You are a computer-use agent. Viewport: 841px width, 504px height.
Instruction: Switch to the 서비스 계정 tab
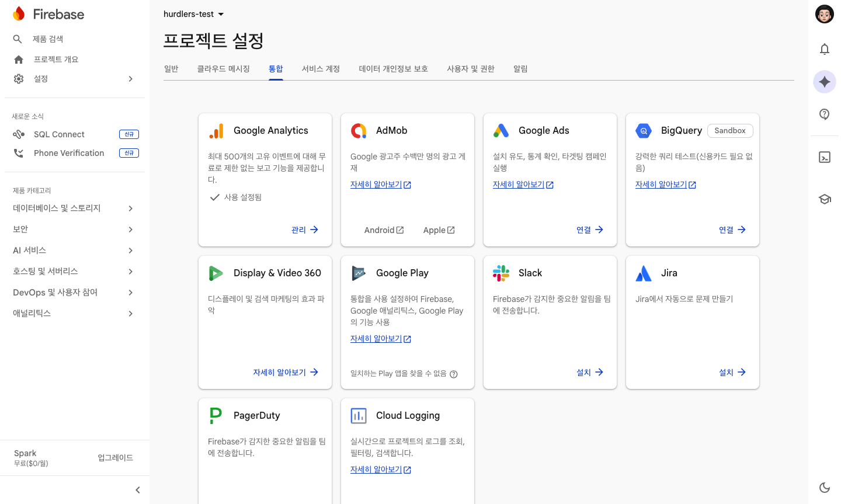point(321,69)
